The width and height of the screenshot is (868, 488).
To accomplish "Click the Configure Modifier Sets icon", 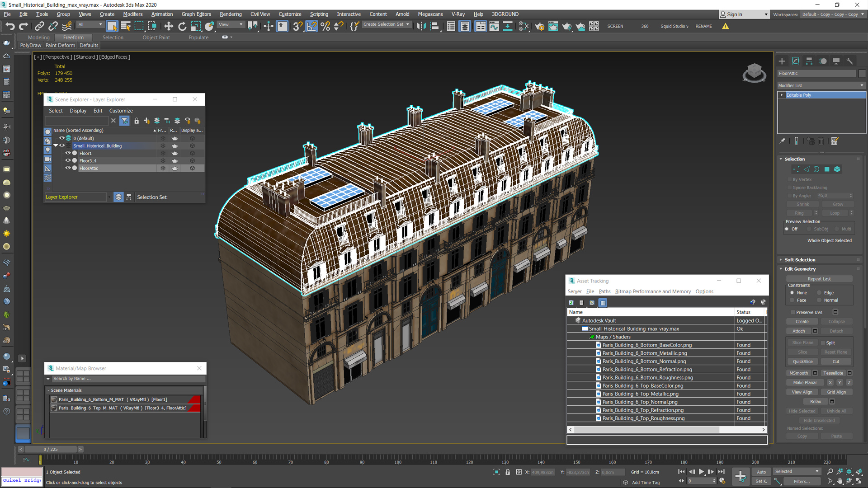I will tap(835, 141).
